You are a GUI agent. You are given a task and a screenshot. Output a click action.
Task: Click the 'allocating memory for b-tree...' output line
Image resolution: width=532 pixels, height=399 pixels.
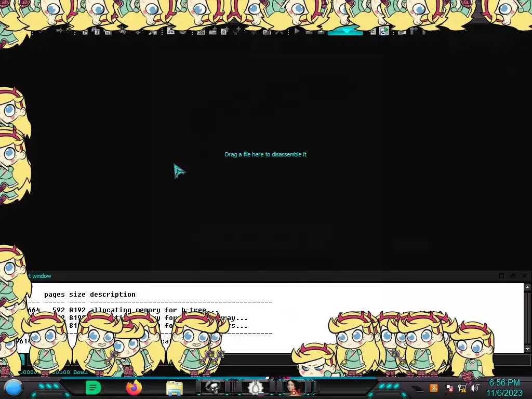[154, 310]
